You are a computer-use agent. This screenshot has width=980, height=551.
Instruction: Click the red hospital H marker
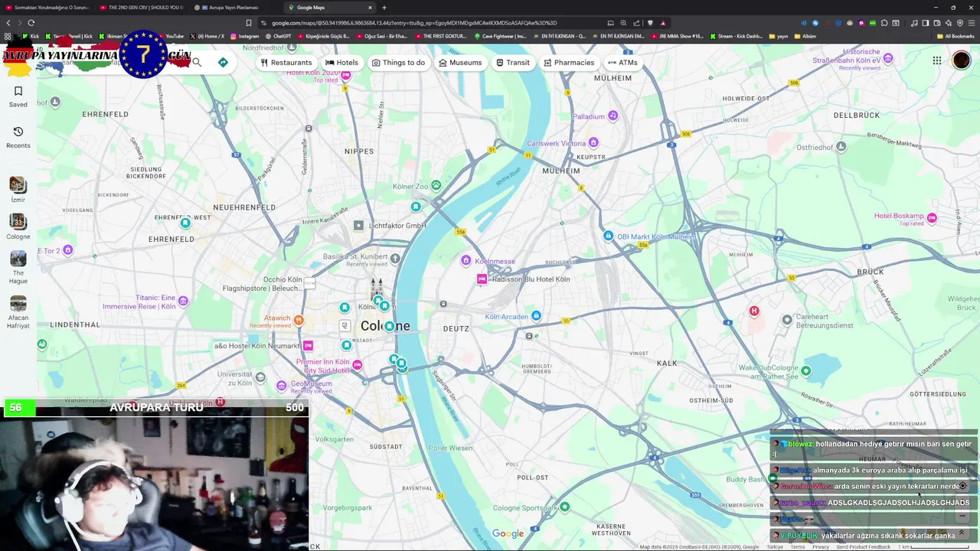(x=754, y=311)
